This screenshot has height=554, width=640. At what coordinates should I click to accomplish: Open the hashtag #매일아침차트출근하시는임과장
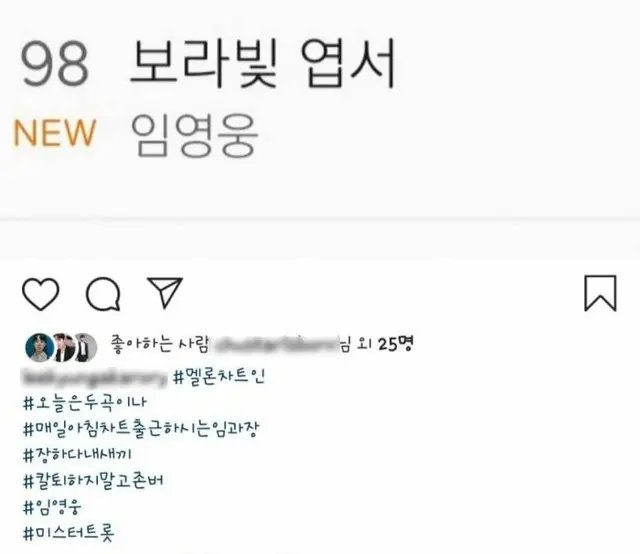coord(141,429)
